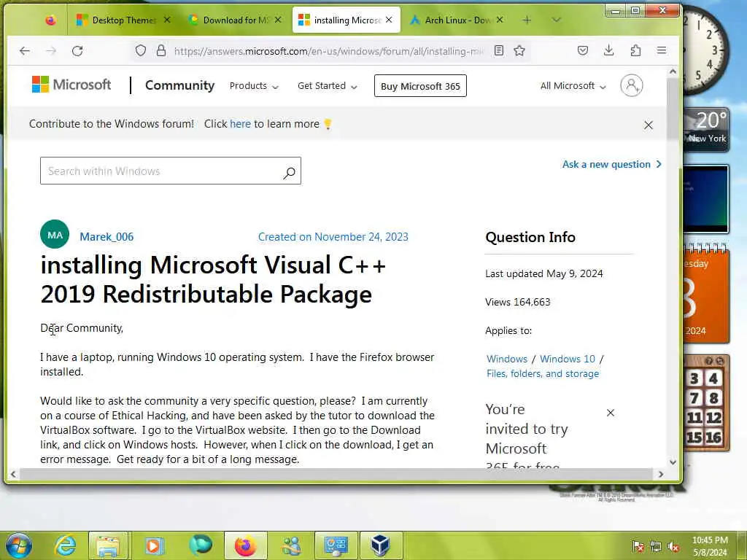Click the Created on November 24, 2023 link
747x560 pixels.
click(333, 237)
